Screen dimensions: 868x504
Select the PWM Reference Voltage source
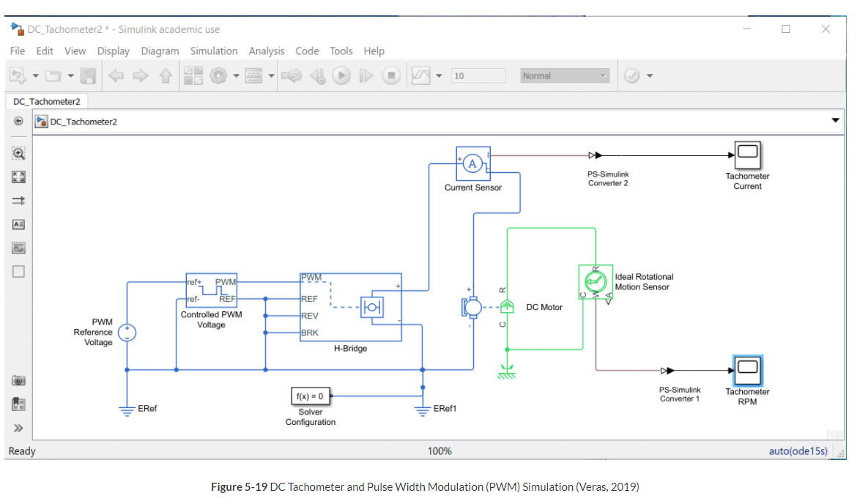click(127, 333)
